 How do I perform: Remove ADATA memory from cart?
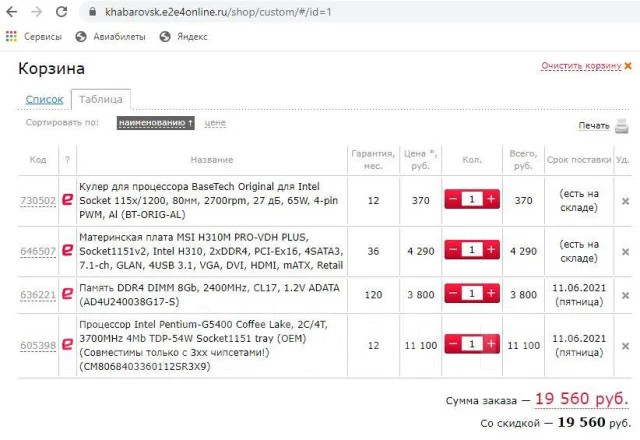[625, 296]
